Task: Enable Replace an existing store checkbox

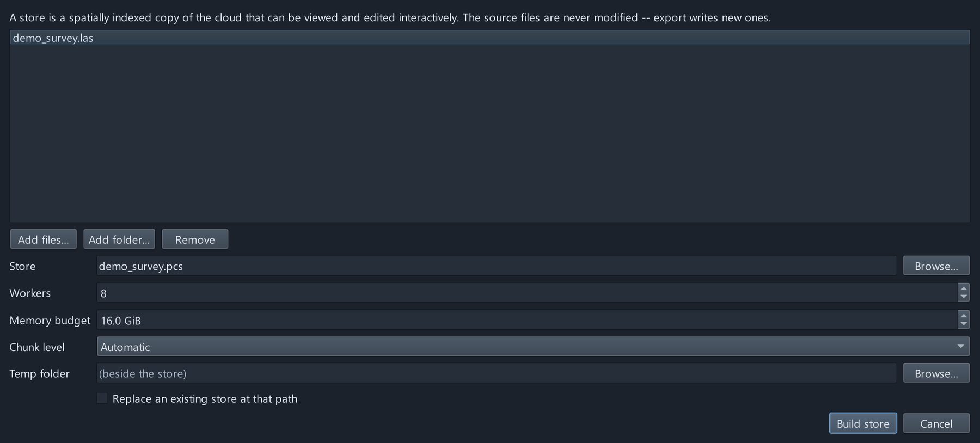Action: coord(102,398)
